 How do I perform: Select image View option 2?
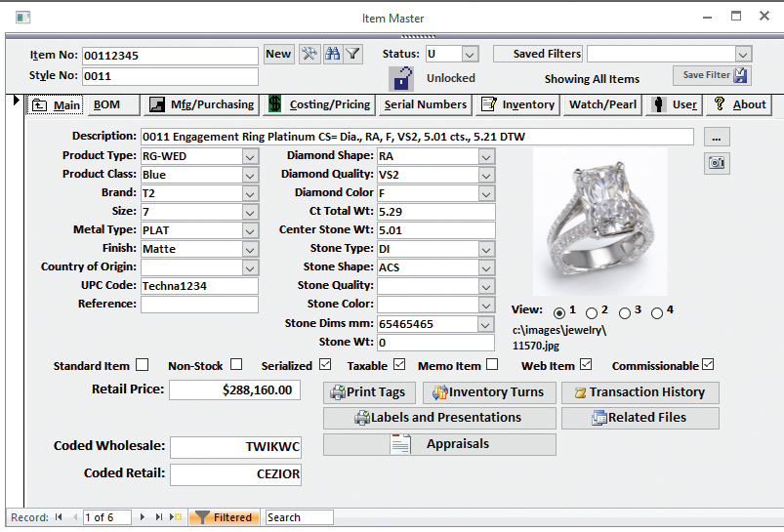592,313
